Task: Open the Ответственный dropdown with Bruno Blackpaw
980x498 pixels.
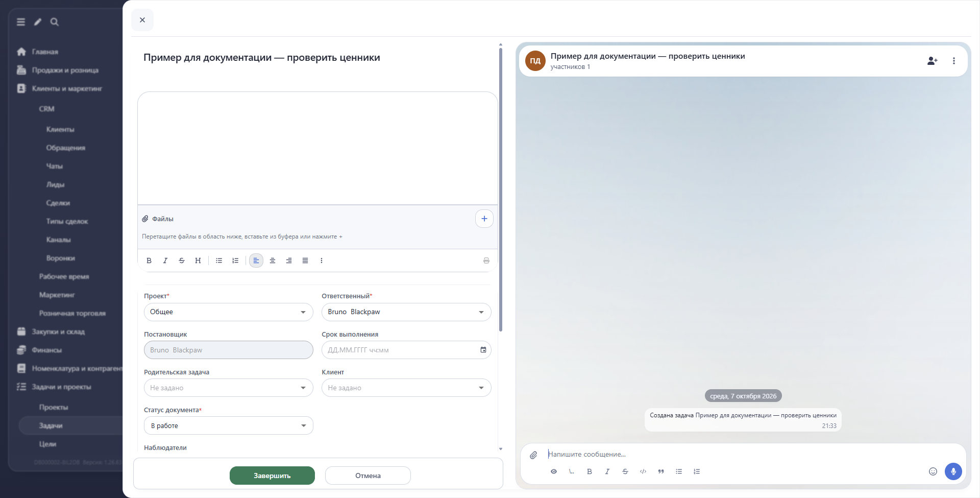Action: (406, 312)
